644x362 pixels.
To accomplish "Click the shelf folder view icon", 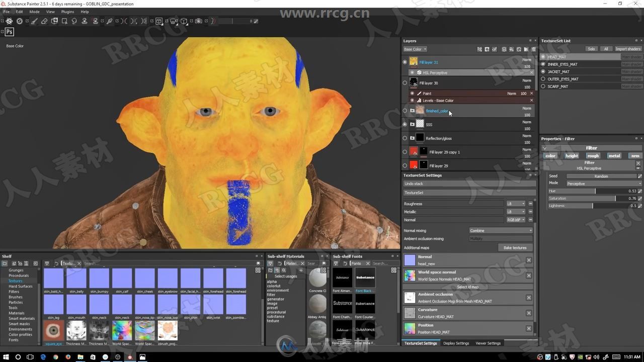I will point(4,263).
